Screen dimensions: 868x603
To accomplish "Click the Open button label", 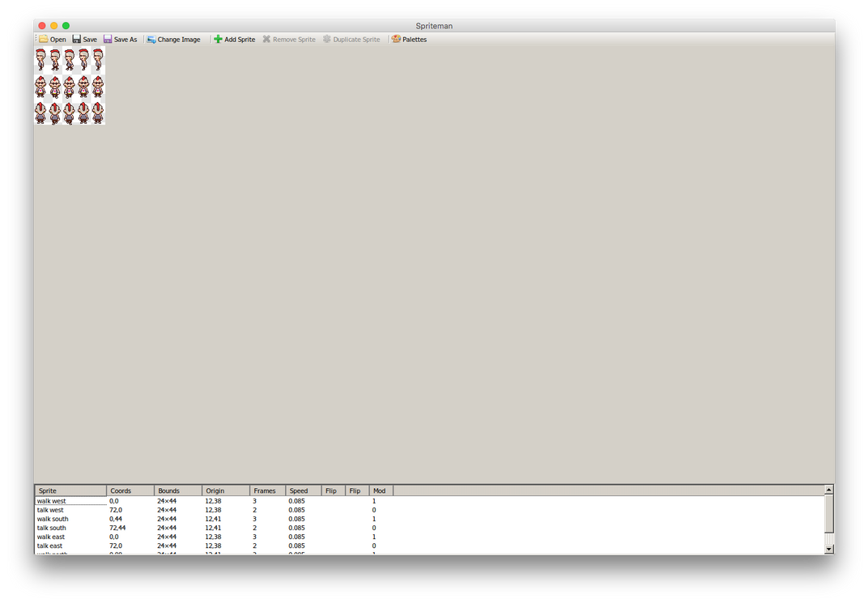I will (58, 40).
